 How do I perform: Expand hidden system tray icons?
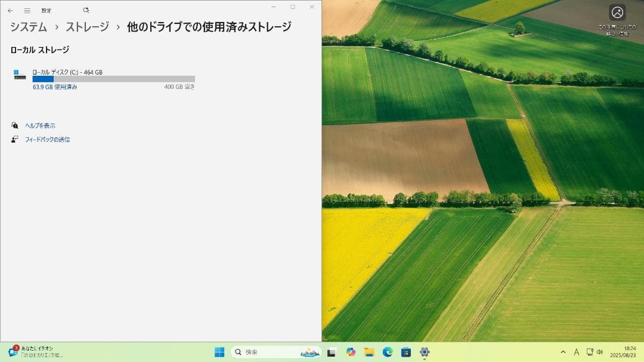click(563, 352)
